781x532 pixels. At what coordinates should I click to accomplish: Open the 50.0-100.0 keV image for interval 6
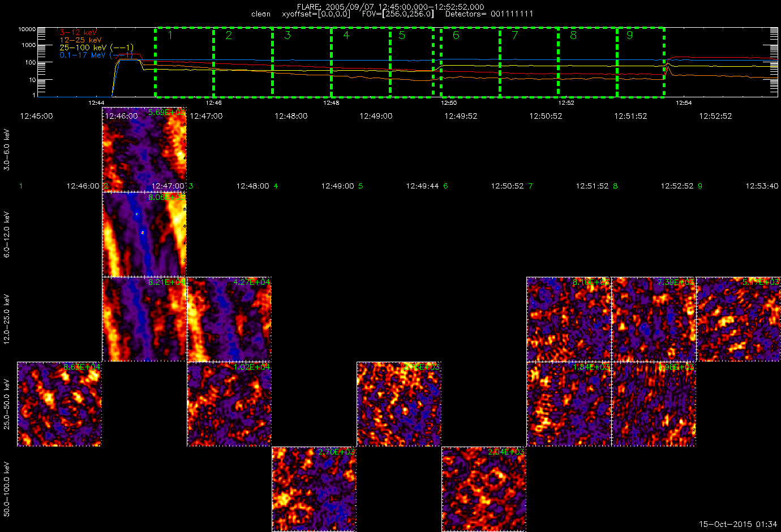(484, 489)
